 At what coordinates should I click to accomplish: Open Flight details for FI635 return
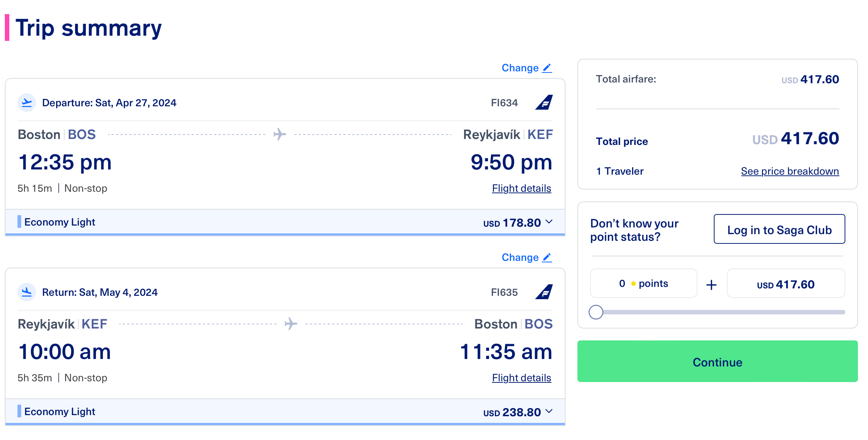click(x=521, y=378)
